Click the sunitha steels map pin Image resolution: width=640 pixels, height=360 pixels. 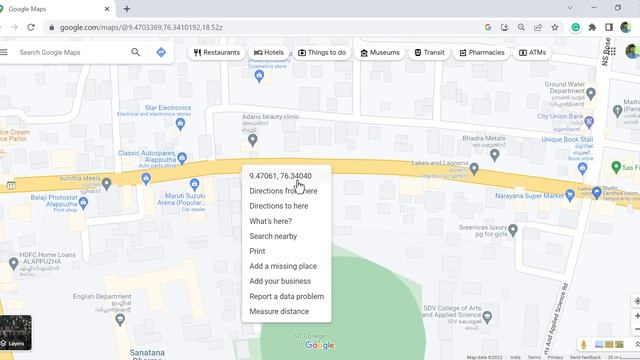point(107,184)
